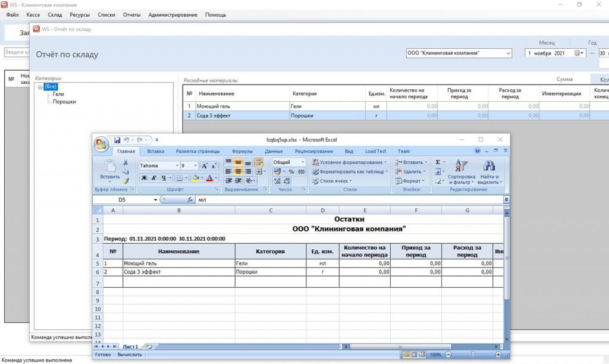Viewport: 609px width, 364px height.
Task: Apply the red font color swatch
Action: pos(209,178)
